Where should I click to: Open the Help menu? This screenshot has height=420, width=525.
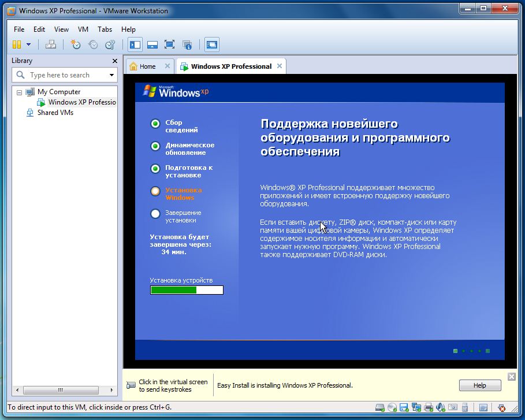click(x=128, y=29)
